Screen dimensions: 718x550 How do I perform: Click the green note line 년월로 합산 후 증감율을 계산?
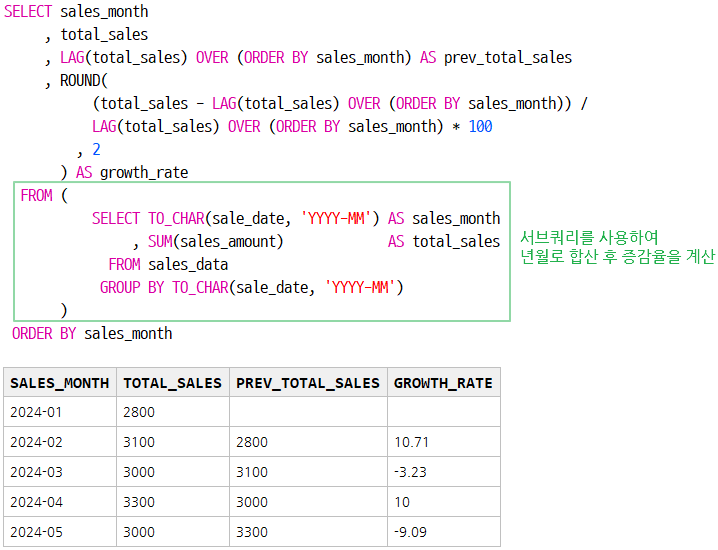pyautogui.click(x=617, y=256)
